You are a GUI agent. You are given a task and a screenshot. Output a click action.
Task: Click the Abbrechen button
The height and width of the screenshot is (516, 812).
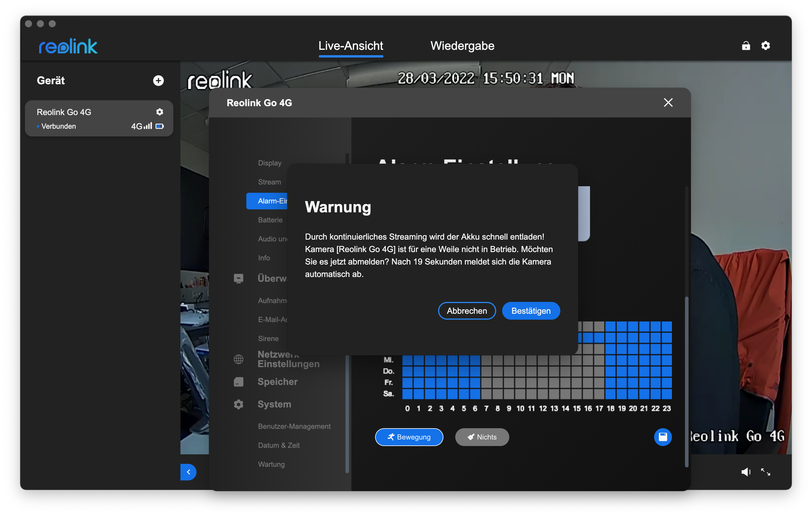tap(467, 311)
